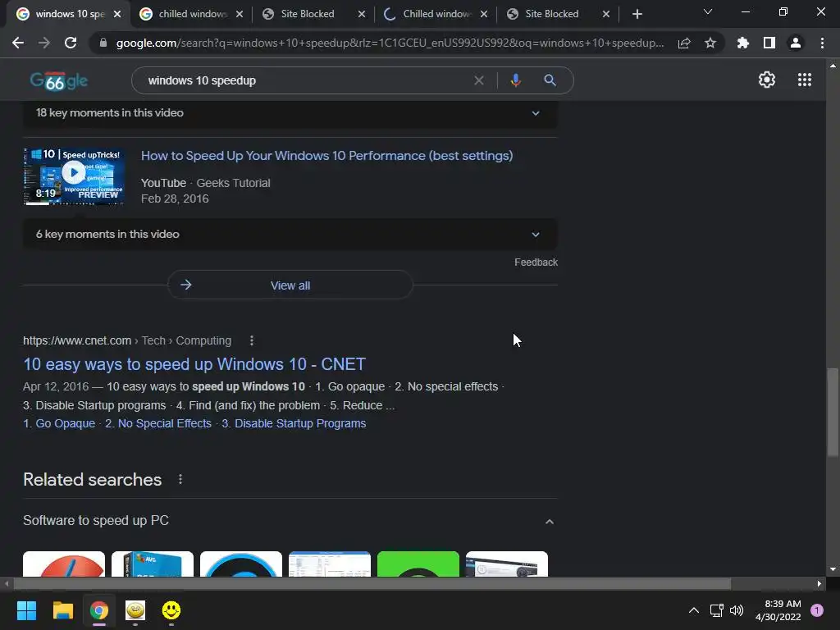Click the Chrome taskbar icon

99,610
